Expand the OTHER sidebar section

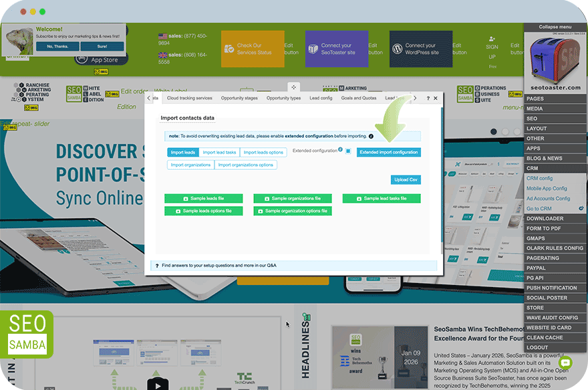pyautogui.click(x=555, y=138)
